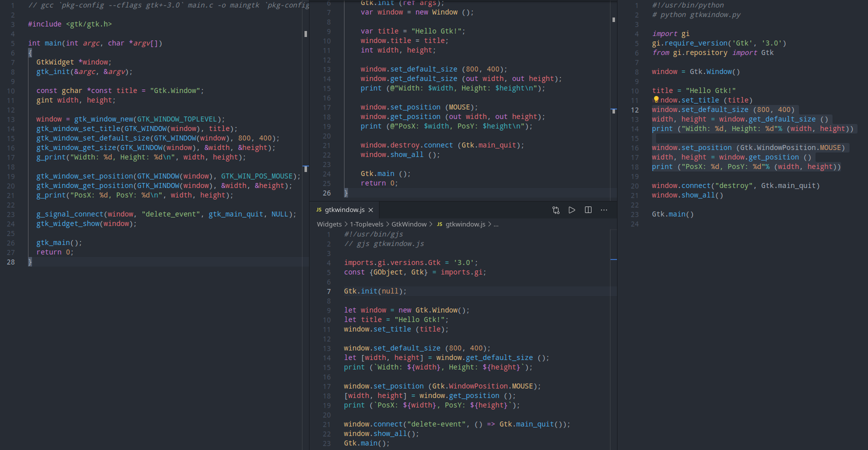Place cursor on '#include <gtk/gtk.h>' line
Screen dimensions: 868x450
click(70, 24)
